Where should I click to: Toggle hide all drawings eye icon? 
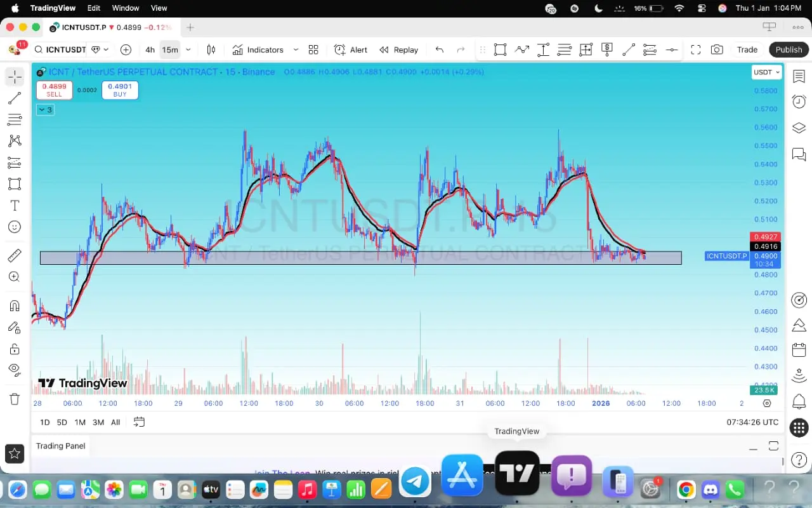(x=15, y=370)
